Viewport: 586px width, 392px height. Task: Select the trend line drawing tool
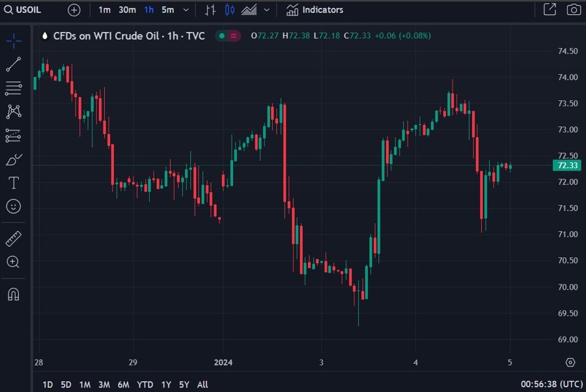[x=14, y=64]
